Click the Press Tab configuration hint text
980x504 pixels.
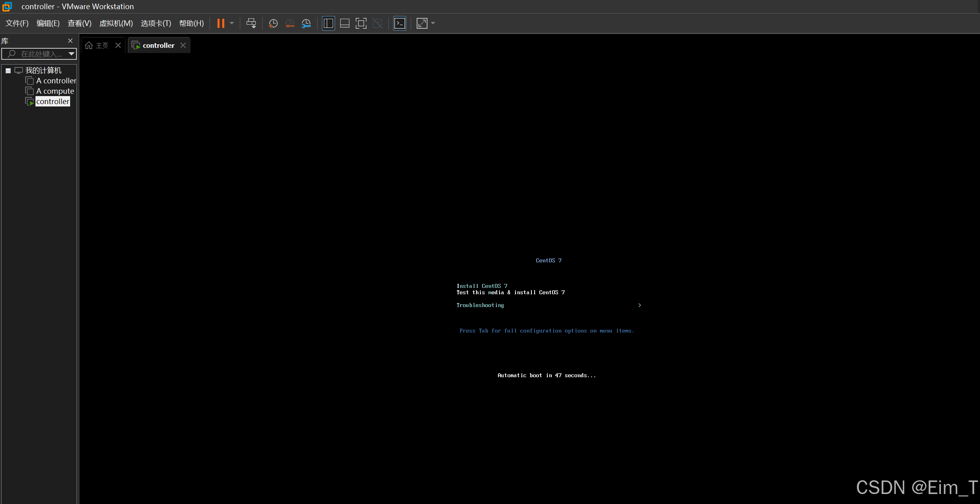pos(547,331)
